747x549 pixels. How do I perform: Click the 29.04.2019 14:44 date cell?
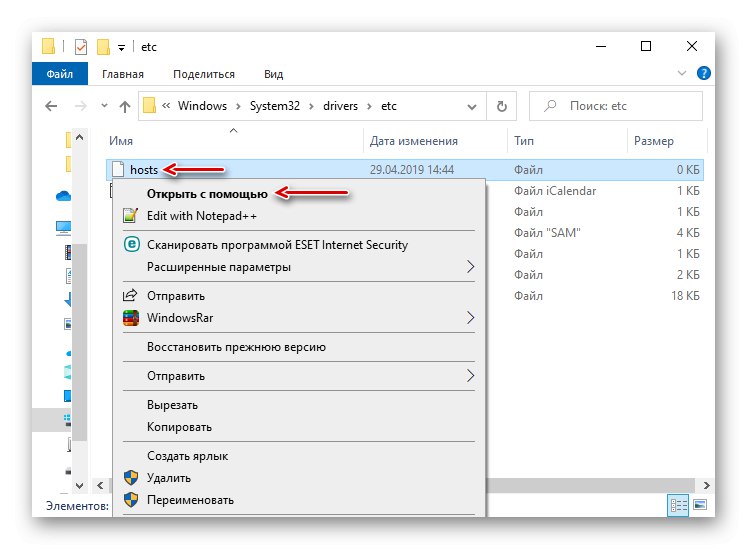(x=412, y=170)
